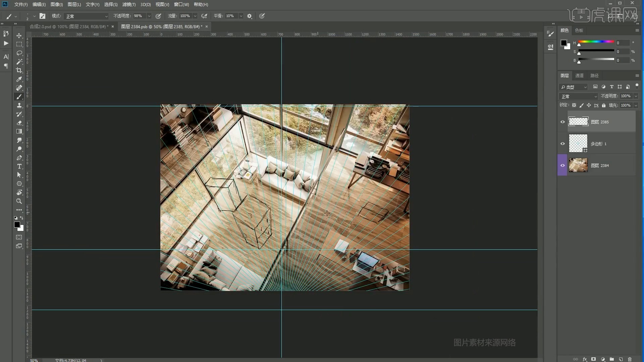Toggle visibility of layer 图层 2385
This screenshot has width=644, height=362.
(x=562, y=122)
